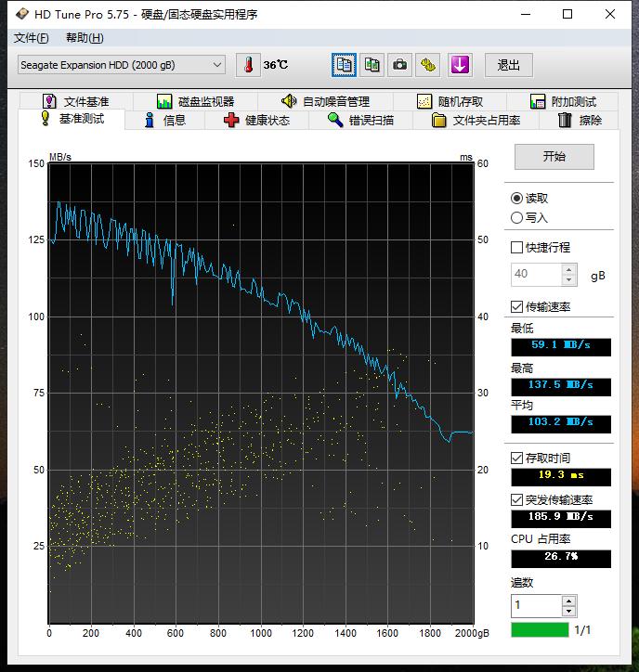
Task: Increase the 遍数 value with up arrow
Action: tap(568, 601)
